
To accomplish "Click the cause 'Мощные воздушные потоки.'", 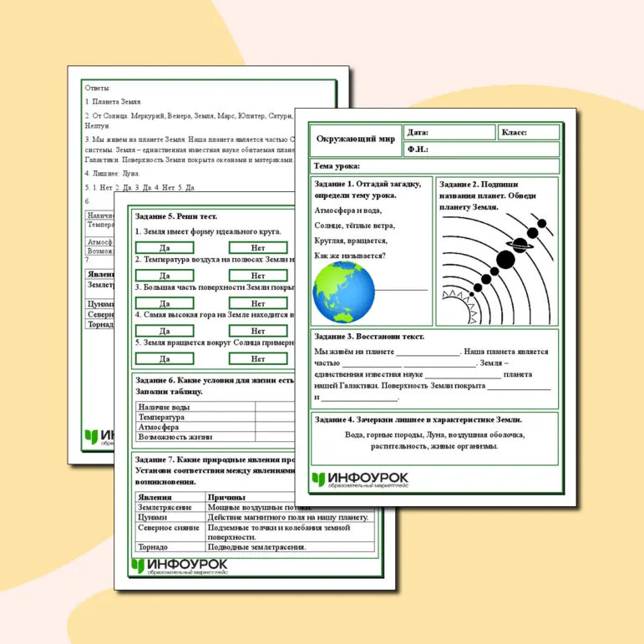I will pyautogui.click(x=260, y=508).
